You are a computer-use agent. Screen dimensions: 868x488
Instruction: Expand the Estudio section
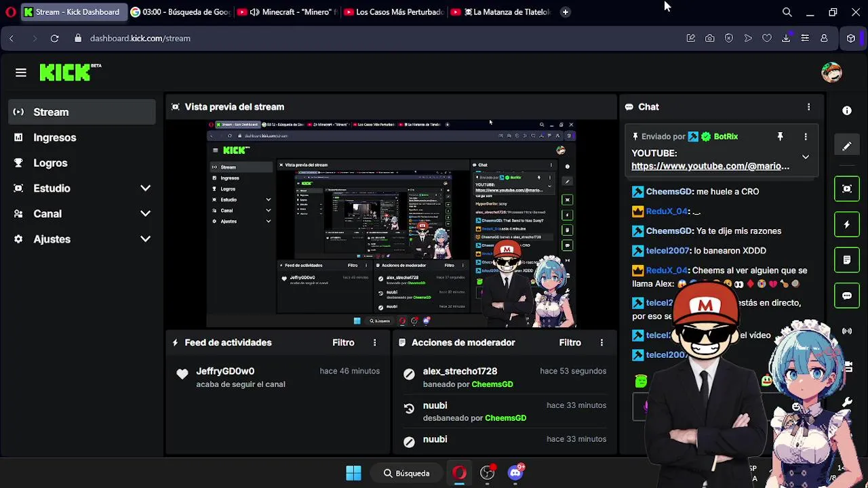click(x=145, y=188)
